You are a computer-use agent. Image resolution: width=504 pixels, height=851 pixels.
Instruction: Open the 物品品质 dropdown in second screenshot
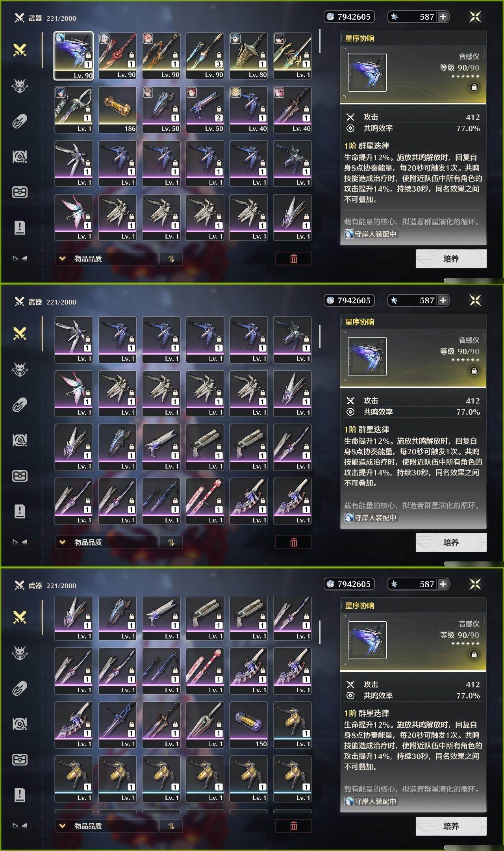[106, 543]
